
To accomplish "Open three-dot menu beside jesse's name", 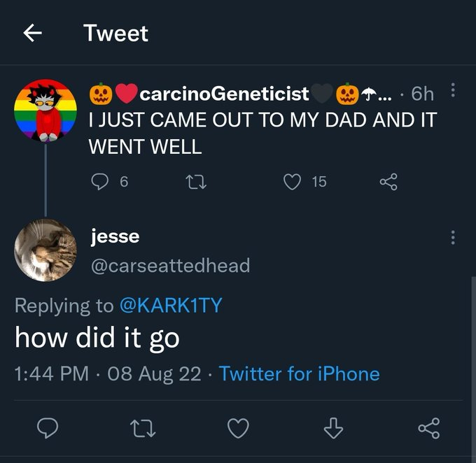I will [x=453, y=238].
